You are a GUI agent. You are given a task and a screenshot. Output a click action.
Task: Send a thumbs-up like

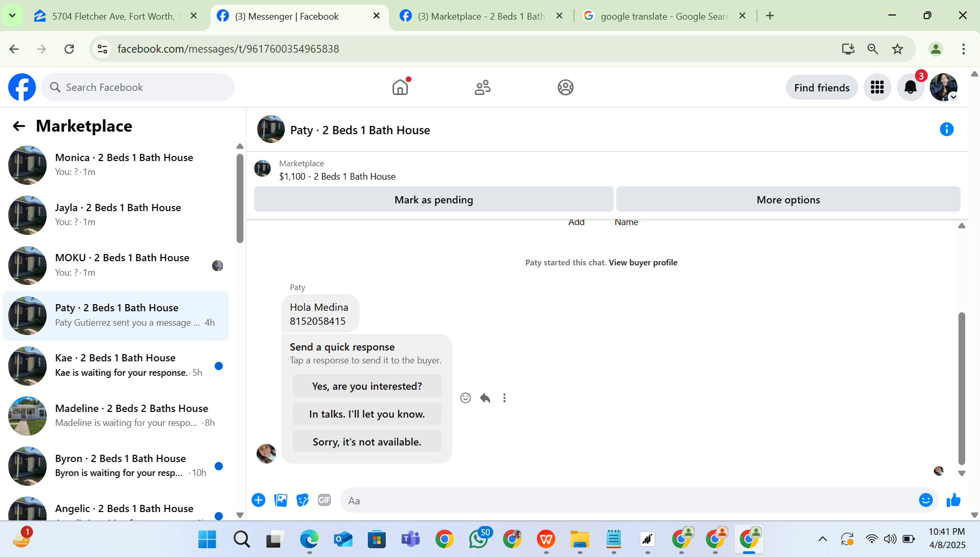coord(953,500)
